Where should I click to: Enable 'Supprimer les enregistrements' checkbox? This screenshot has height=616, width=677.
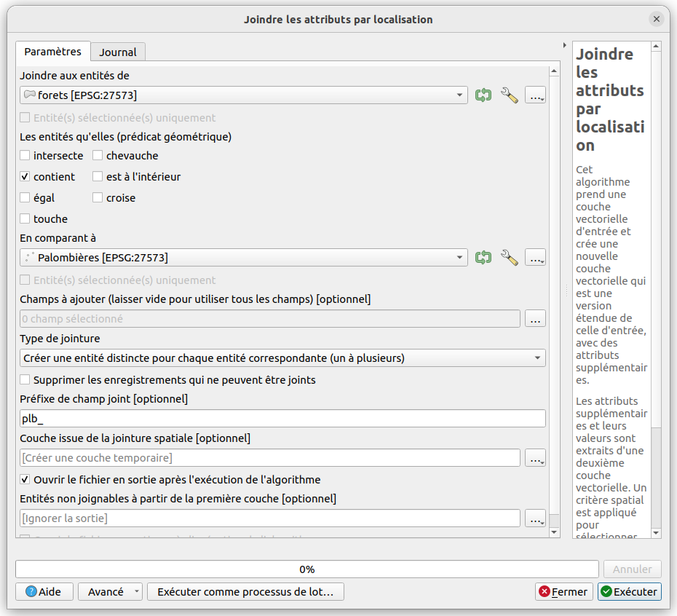click(x=25, y=380)
